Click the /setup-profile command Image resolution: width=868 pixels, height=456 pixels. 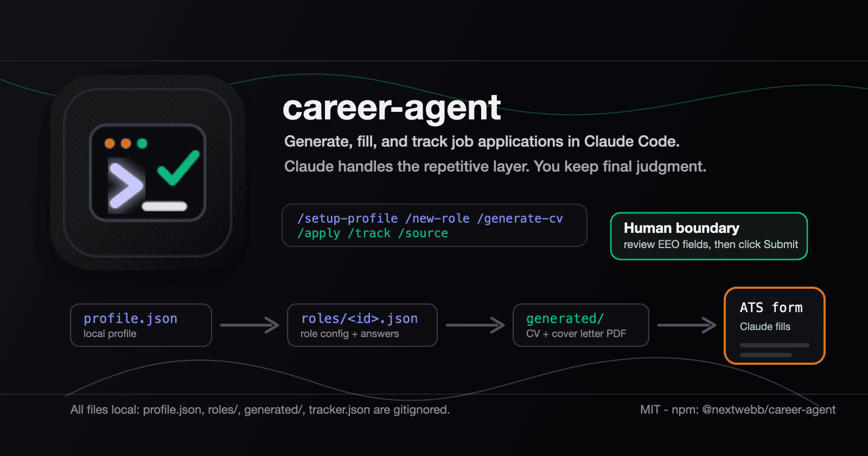347,218
